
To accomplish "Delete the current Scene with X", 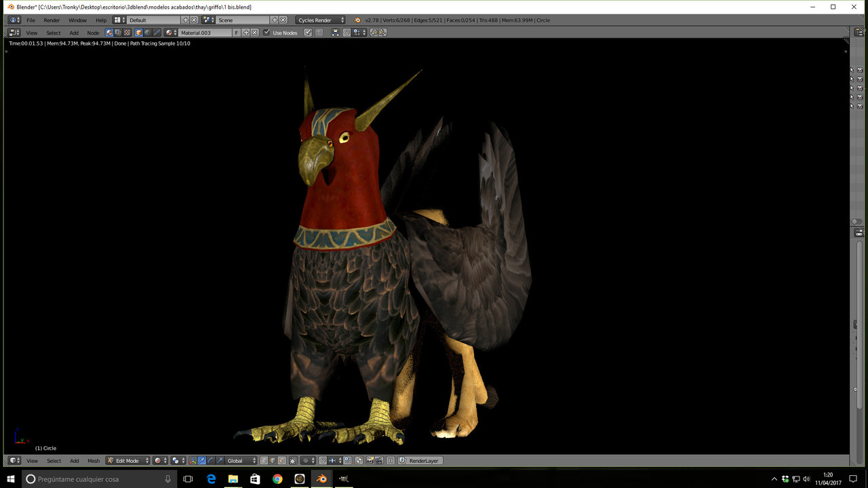I will point(283,20).
